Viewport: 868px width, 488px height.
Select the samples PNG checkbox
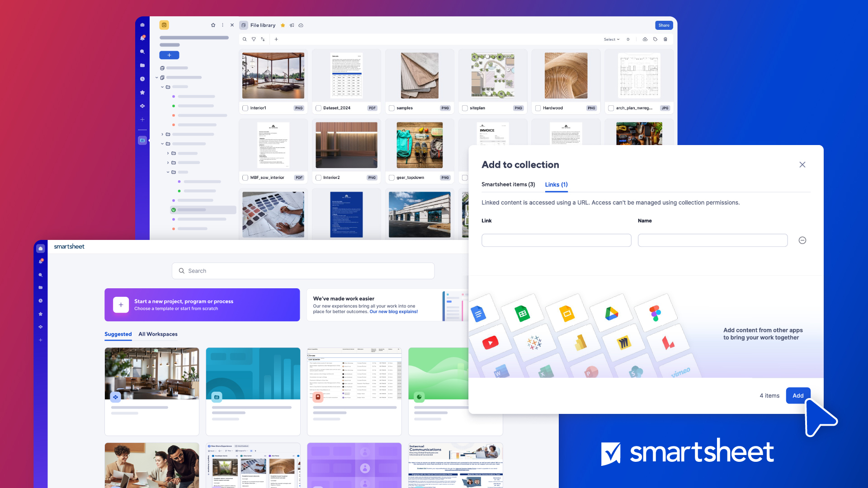(x=392, y=108)
